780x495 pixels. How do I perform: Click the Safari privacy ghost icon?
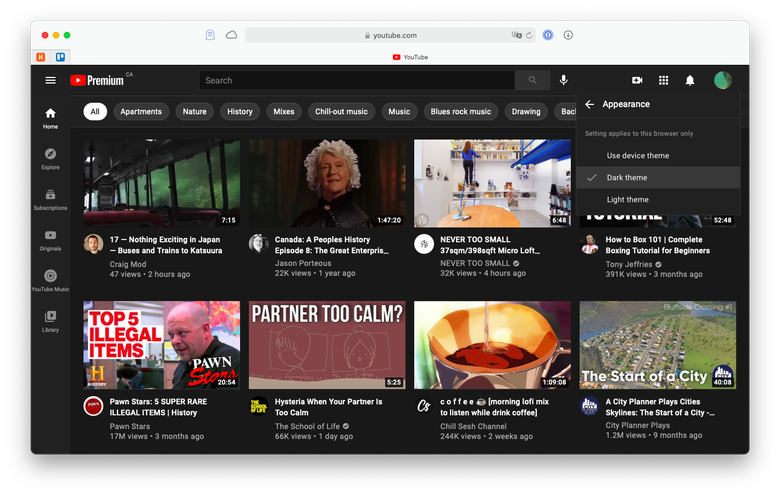pyautogui.click(x=210, y=35)
